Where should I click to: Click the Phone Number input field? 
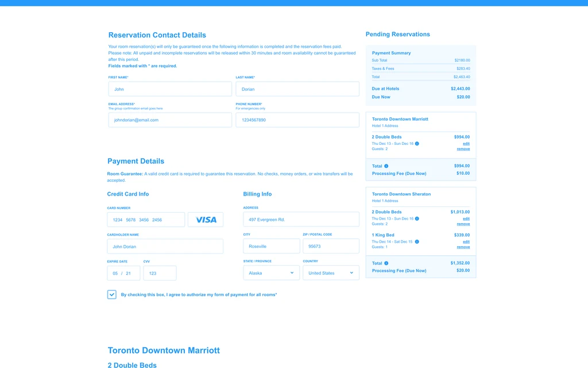297,120
